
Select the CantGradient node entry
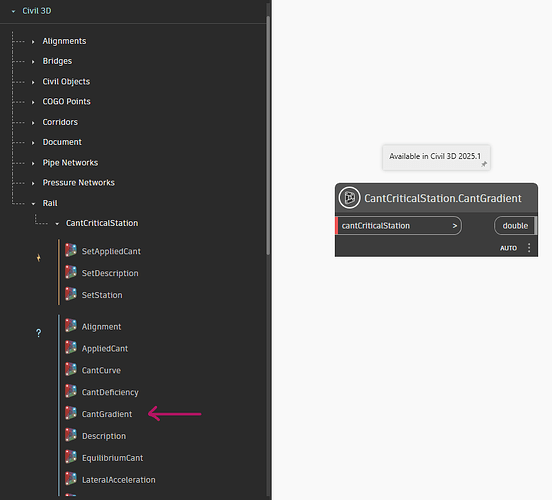(x=99, y=414)
